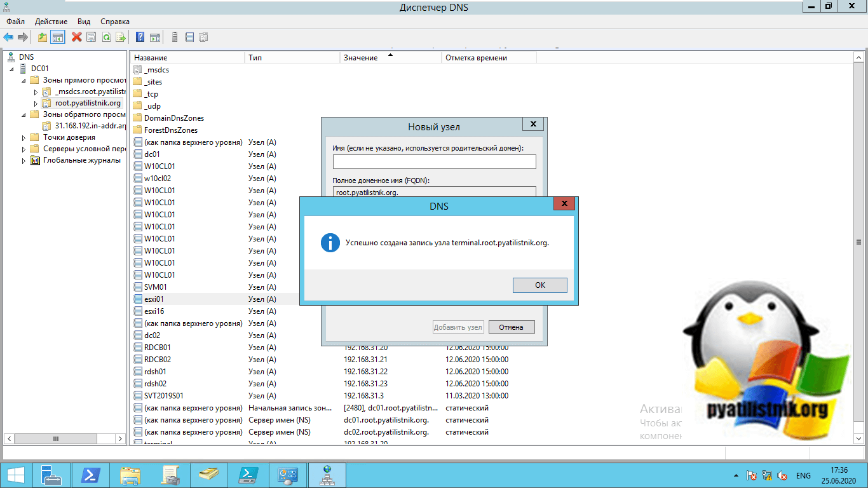Expand the Точки доверия tree node
This screenshot has width=868, height=488.
pyautogui.click(x=24, y=137)
